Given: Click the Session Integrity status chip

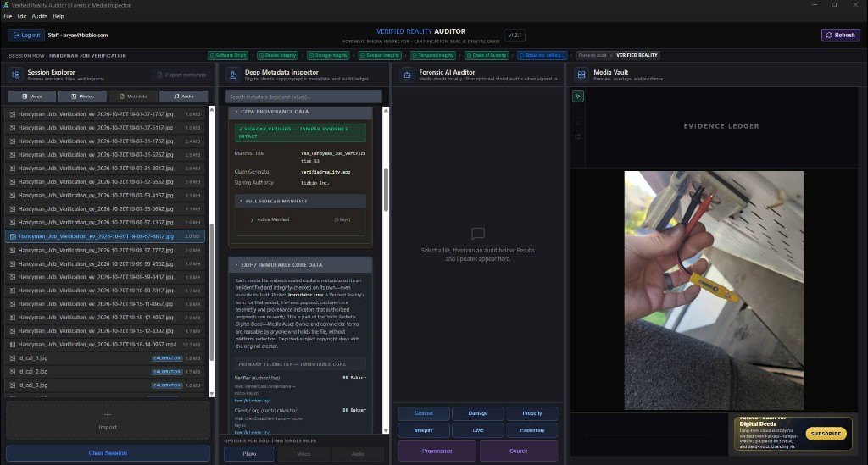Looking at the screenshot, I should click(x=380, y=55).
